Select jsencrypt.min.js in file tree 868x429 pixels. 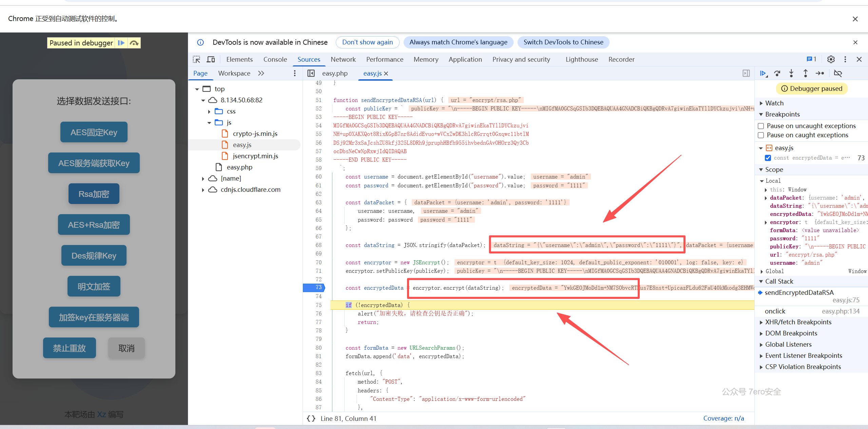(255, 156)
